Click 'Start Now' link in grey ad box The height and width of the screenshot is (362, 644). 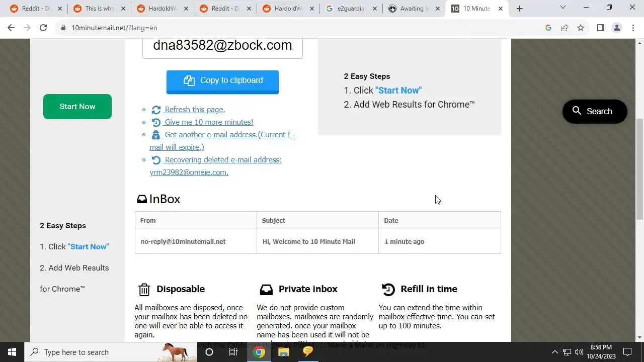click(x=398, y=90)
